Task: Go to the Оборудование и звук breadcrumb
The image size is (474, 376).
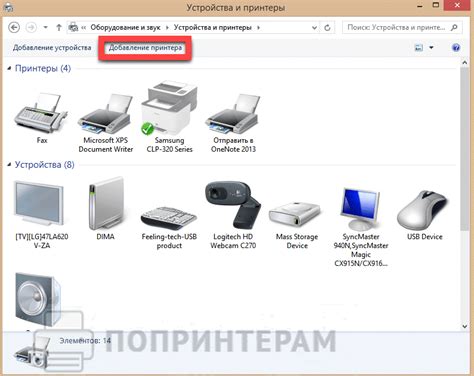Action: (125, 27)
